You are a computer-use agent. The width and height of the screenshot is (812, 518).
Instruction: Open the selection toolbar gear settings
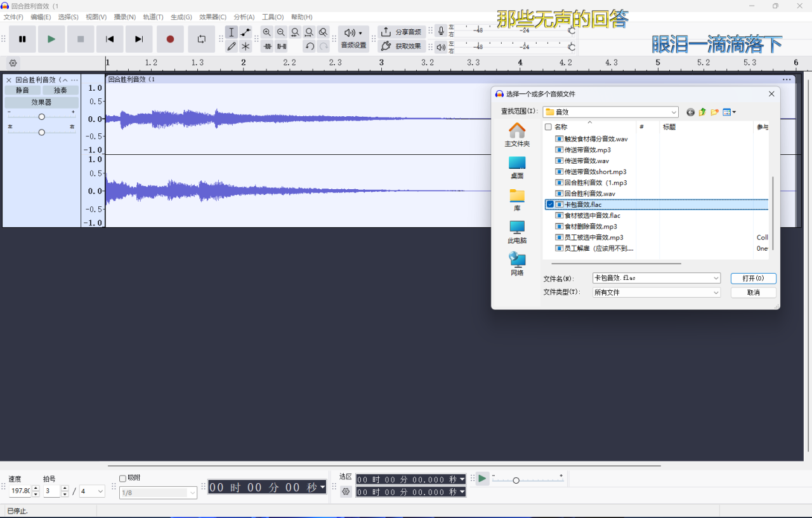[346, 491]
